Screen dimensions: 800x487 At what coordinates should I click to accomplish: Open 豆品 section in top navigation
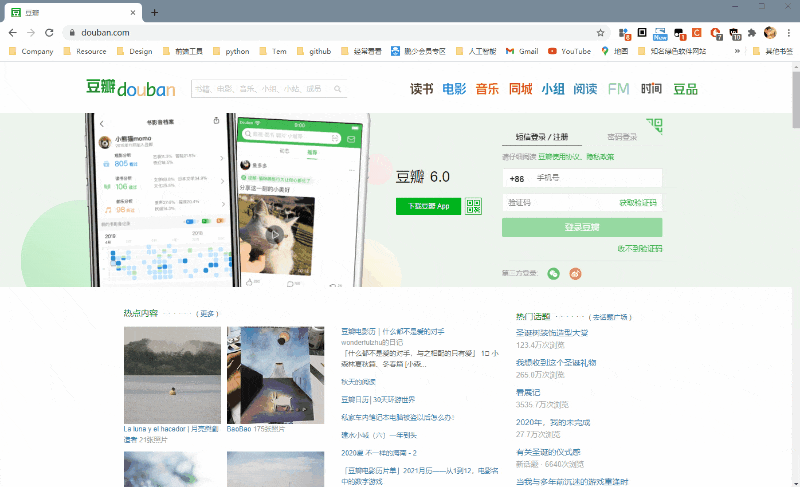click(x=685, y=89)
